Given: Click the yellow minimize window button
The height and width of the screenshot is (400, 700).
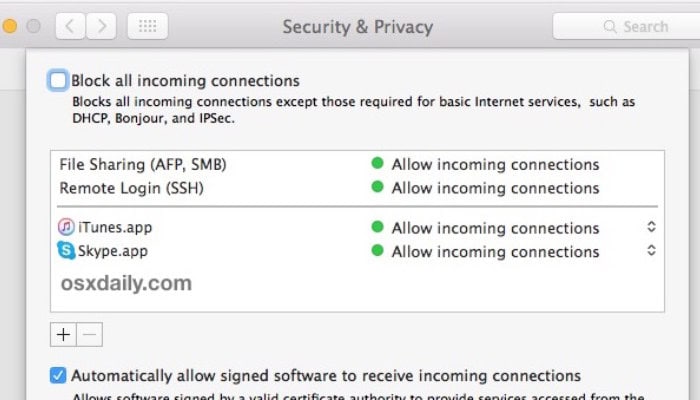Looking at the screenshot, I should click(9, 26).
